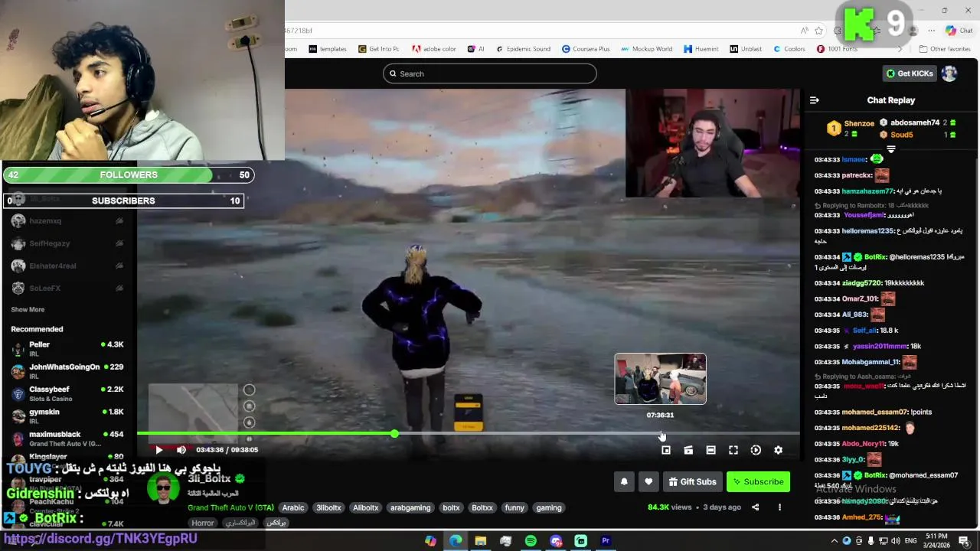Click the Gift Subs button

coord(692,481)
